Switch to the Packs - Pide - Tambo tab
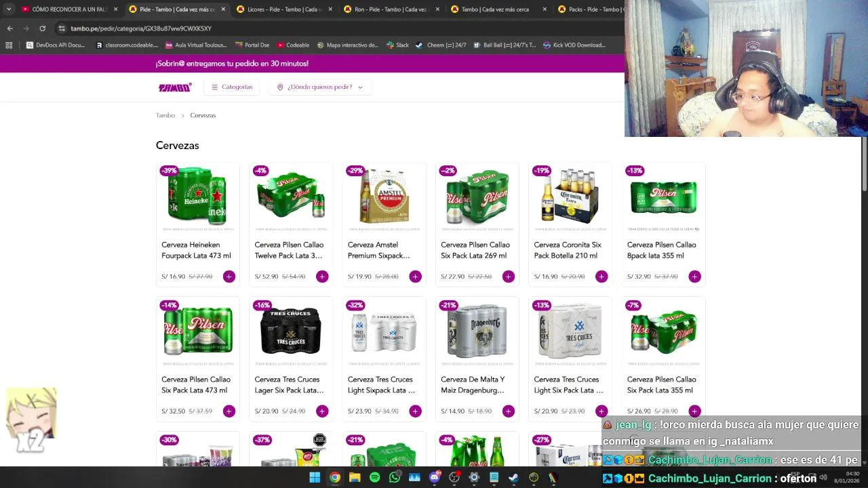868x488 pixels. [589, 9]
